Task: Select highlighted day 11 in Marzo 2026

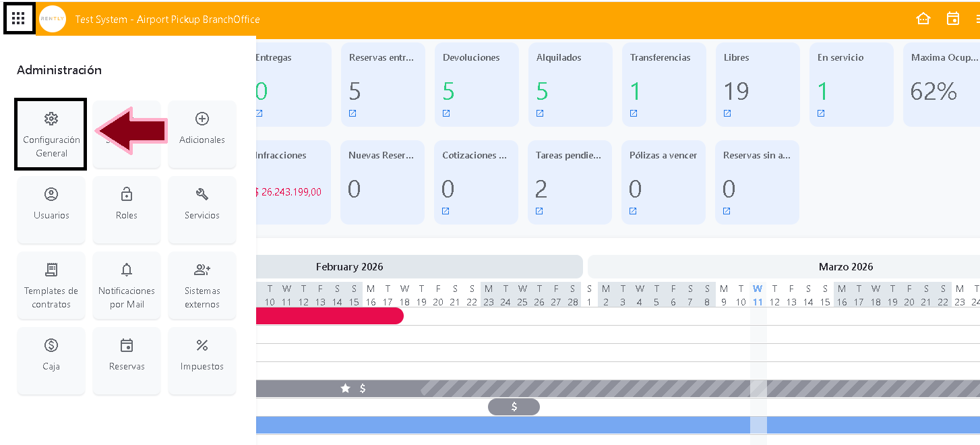Action: tap(758, 302)
